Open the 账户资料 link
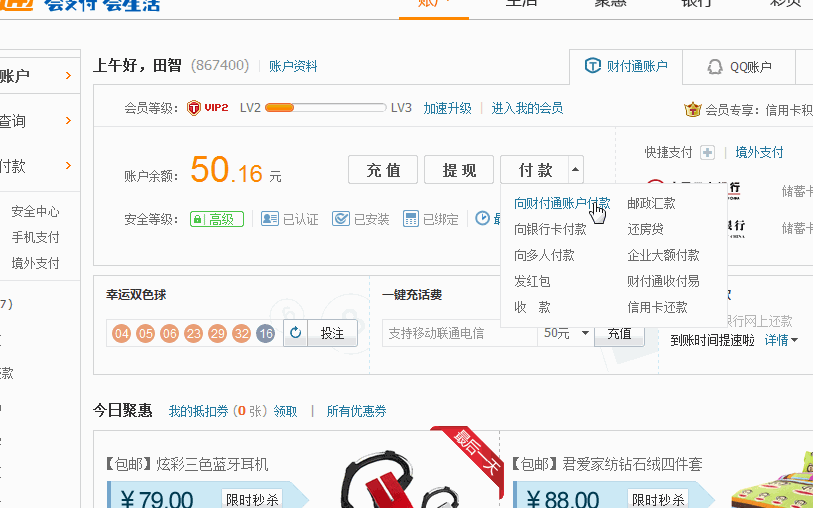The width and height of the screenshot is (813, 508). 293,66
